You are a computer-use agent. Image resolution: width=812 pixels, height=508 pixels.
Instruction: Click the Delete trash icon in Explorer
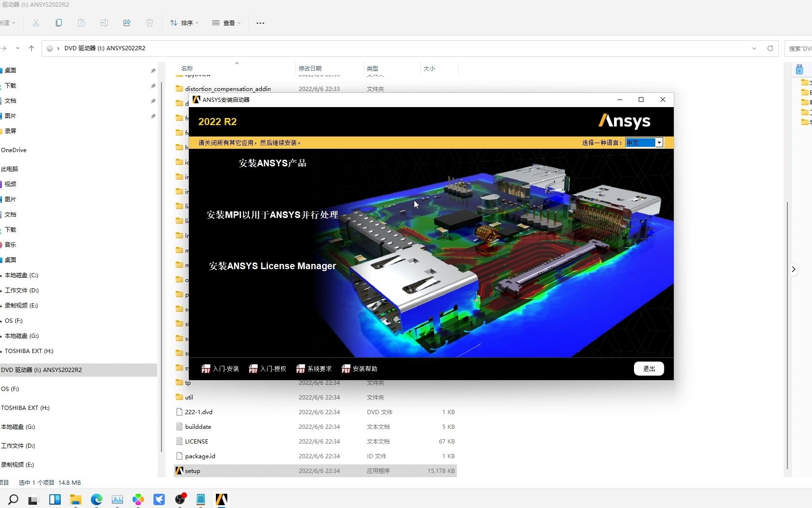[150, 23]
